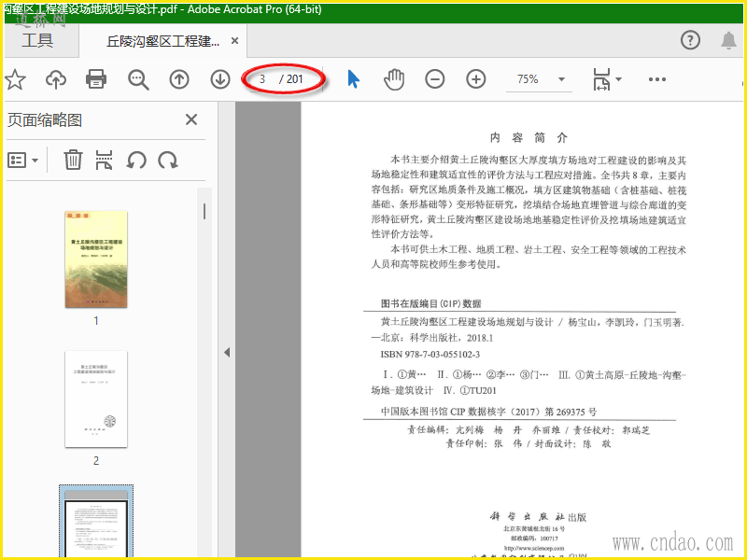Delete selected pages with trash icon
Image resolution: width=747 pixels, height=560 pixels.
tap(73, 160)
